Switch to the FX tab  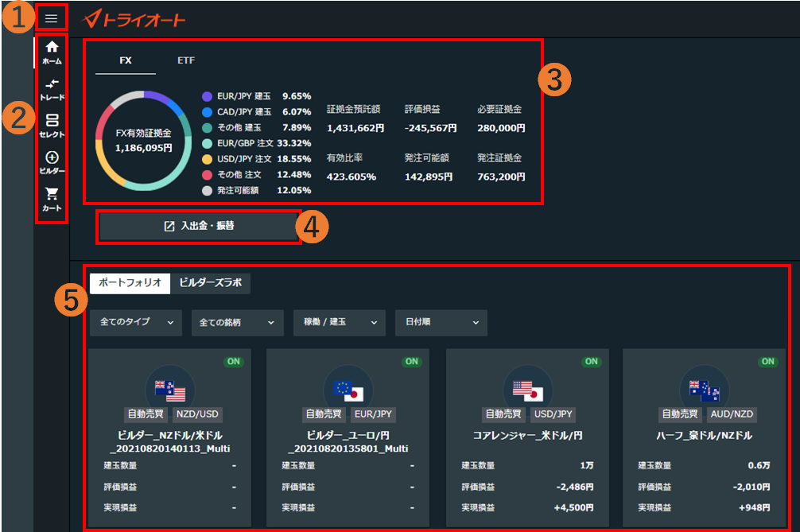pyautogui.click(x=126, y=60)
